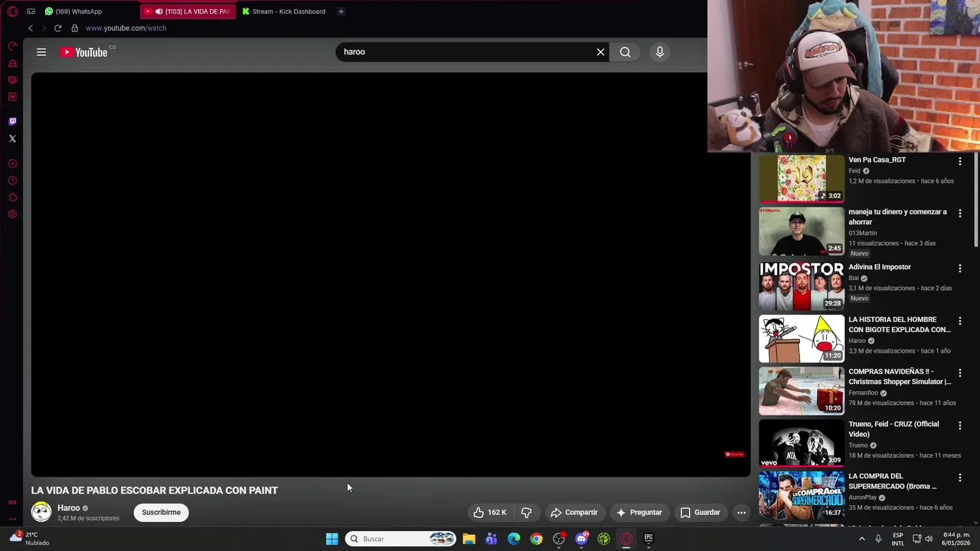The height and width of the screenshot is (551, 980).
Task: Open the Player icon in sidebar
Action: [x=12, y=164]
